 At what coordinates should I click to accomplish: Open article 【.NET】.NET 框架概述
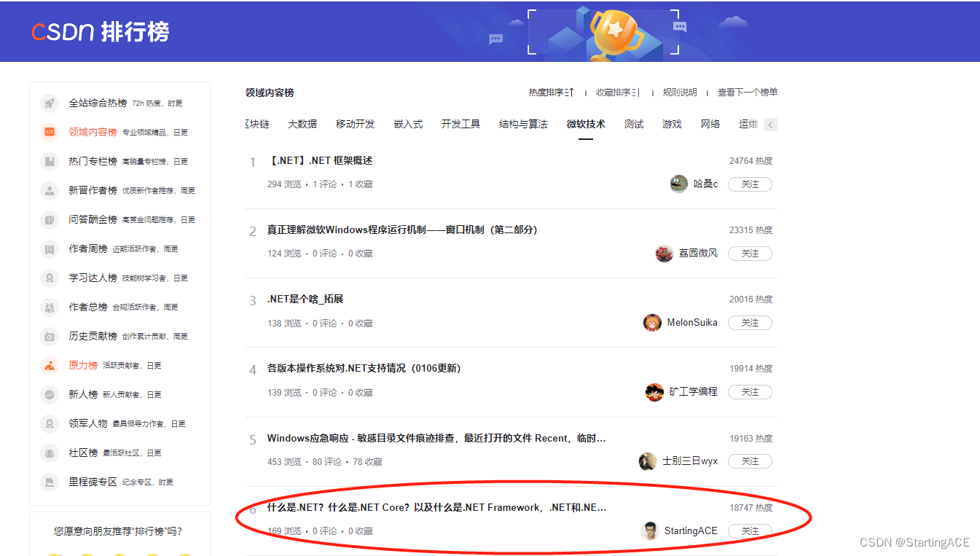coord(320,160)
